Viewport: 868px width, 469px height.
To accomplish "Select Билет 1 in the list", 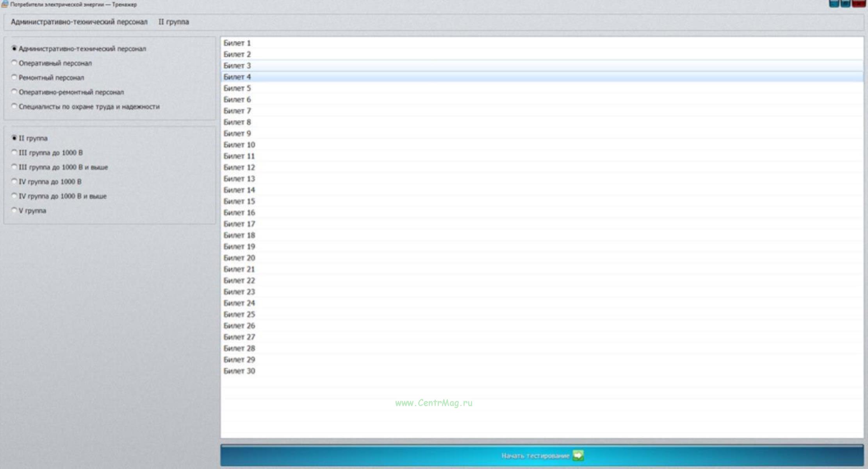I will (x=237, y=43).
